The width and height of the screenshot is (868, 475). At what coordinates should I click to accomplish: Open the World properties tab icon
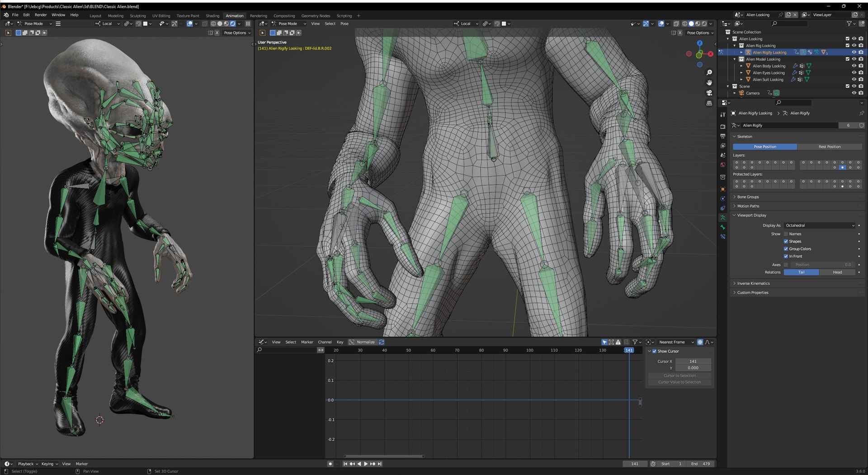click(722, 165)
